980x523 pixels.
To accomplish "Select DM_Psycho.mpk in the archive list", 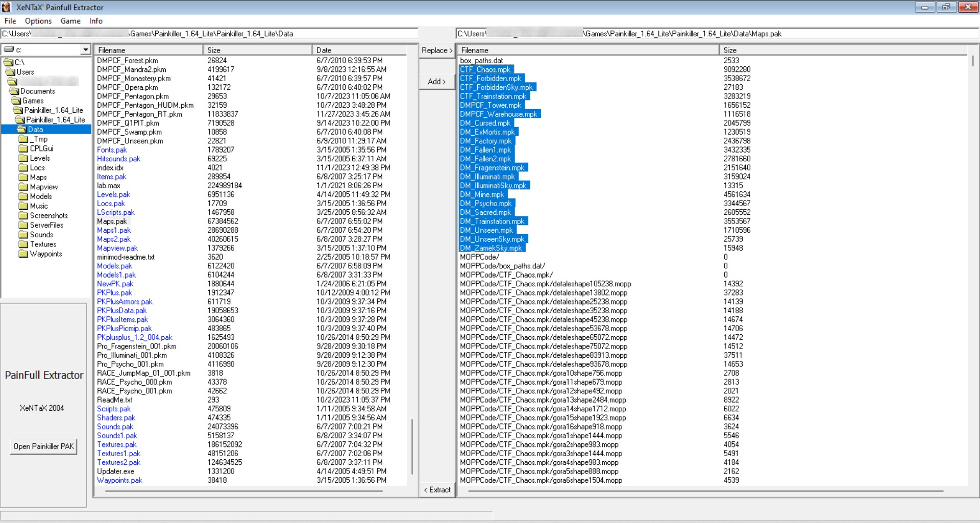I will tap(485, 204).
